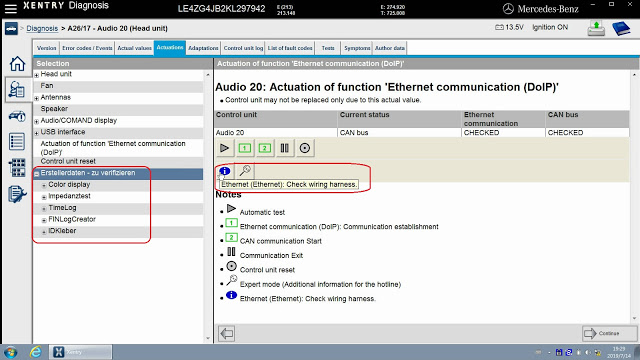Open the report notes sidebar icon
This screenshot has height=360, width=640.
17,194
